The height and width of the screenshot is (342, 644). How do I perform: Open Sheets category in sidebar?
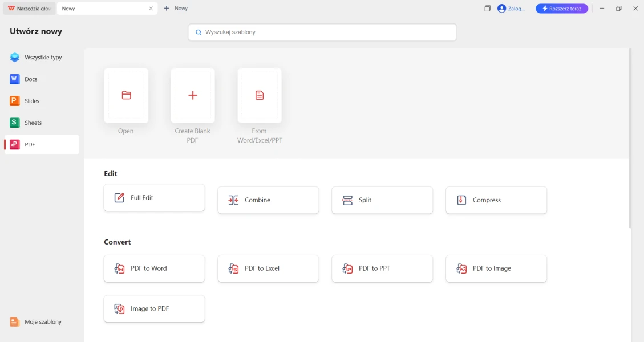(x=33, y=123)
